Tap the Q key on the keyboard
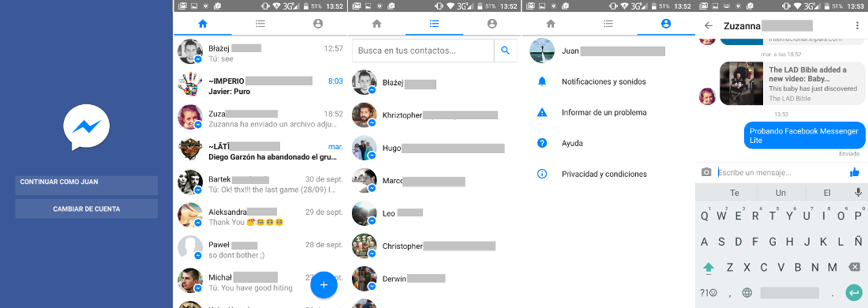The image size is (868, 308). (705, 216)
